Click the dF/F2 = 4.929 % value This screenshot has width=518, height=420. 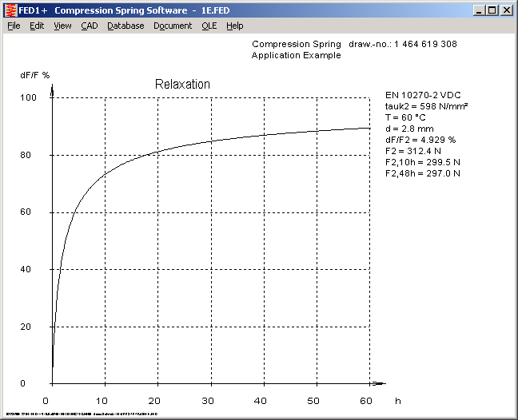point(420,140)
